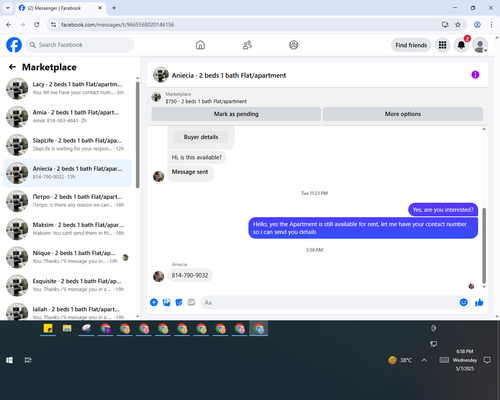The width and height of the screenshot is (500, 400).
Task: Open the Exquisite conversation
Action: pyautogui.click(x=67, y=285)
